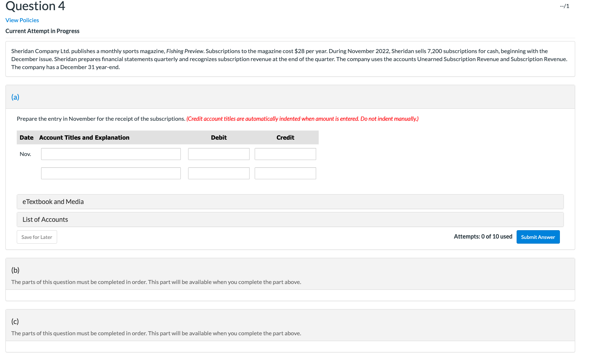The image size is (589, 364).
Task: Click the first Credit amount field
Action: tap(285, 154)
